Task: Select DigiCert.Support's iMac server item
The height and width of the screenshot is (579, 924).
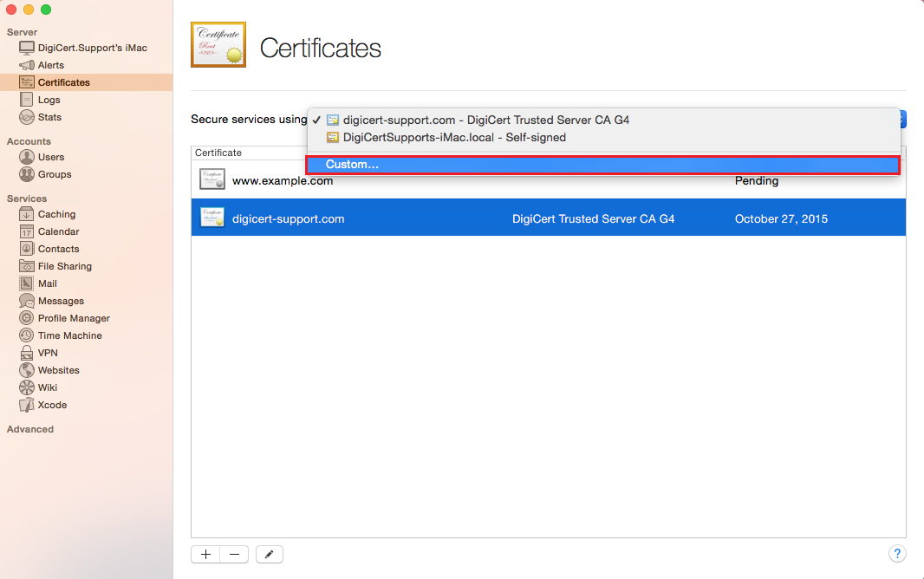Action: 92,48
